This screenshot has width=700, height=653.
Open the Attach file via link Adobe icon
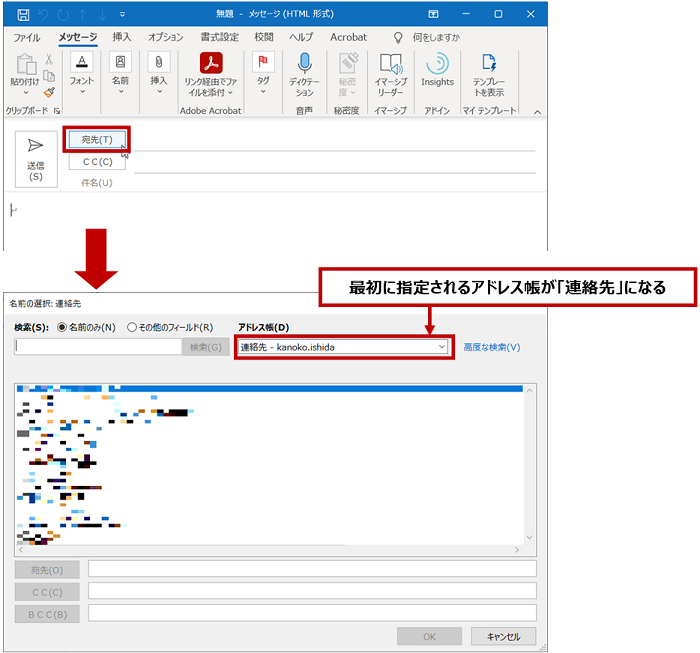(x=211, y=64)
